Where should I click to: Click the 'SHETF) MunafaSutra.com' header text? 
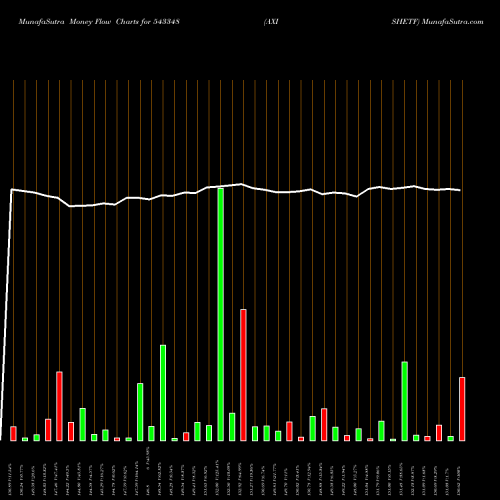point(437,22)
